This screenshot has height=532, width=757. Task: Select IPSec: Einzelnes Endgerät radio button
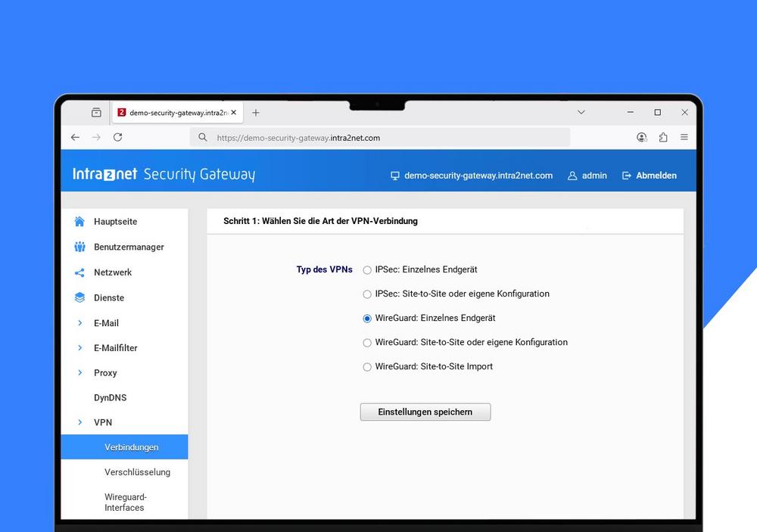368,270
